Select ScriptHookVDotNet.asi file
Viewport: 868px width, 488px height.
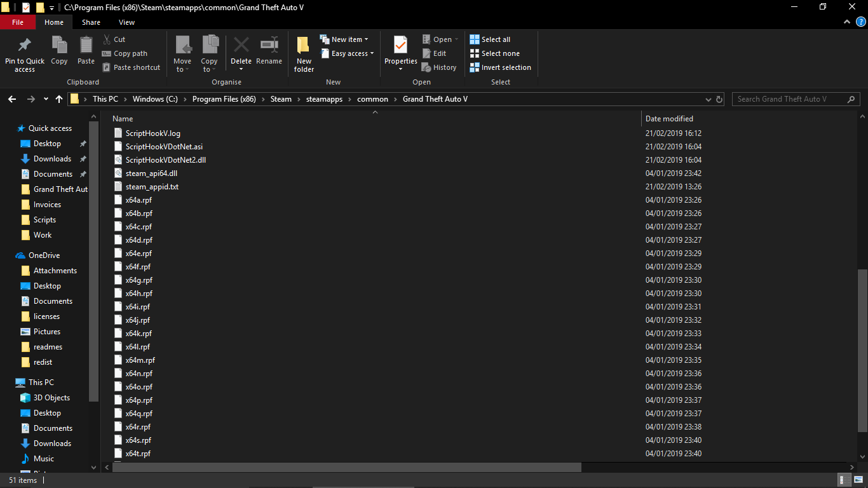pos(164,147)
